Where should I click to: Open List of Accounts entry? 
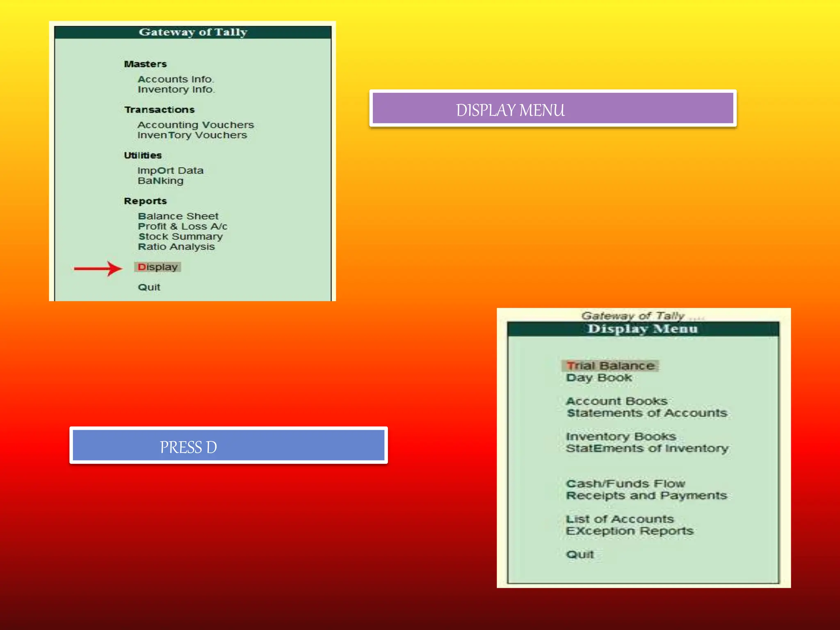tap(620, 519)
